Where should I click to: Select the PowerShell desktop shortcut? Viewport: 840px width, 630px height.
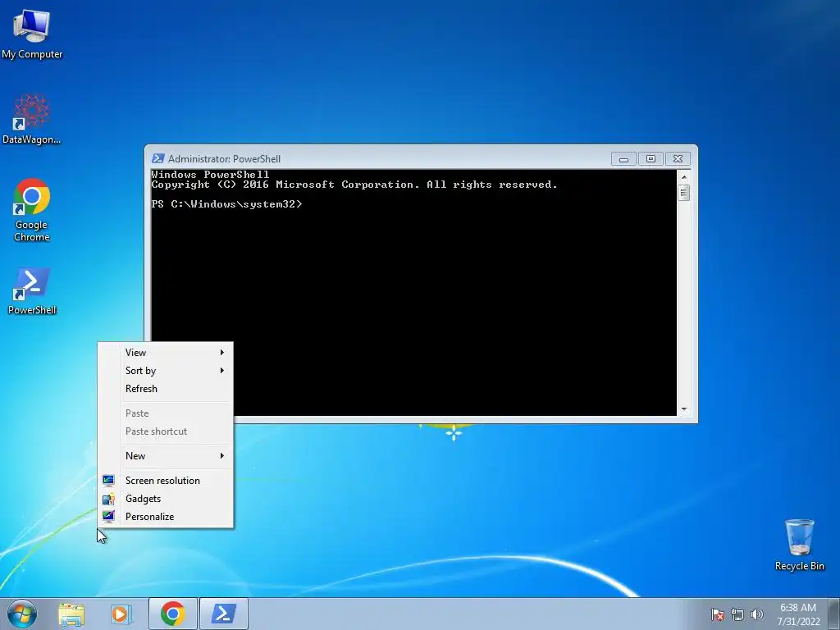click(x=32, y=291)
